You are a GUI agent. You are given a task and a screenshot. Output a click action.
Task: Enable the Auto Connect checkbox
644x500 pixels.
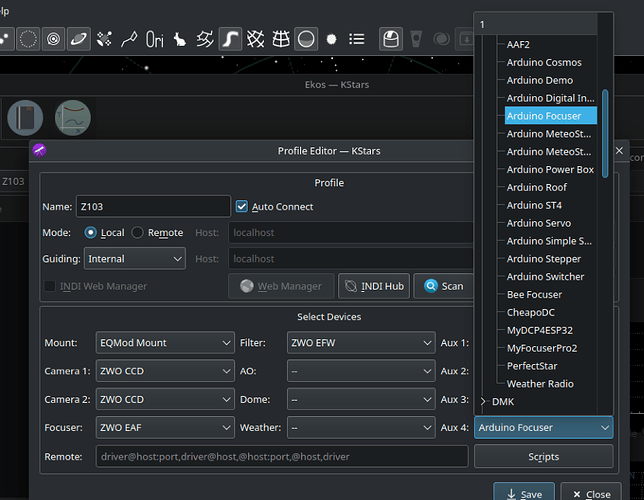click(242, 206)
